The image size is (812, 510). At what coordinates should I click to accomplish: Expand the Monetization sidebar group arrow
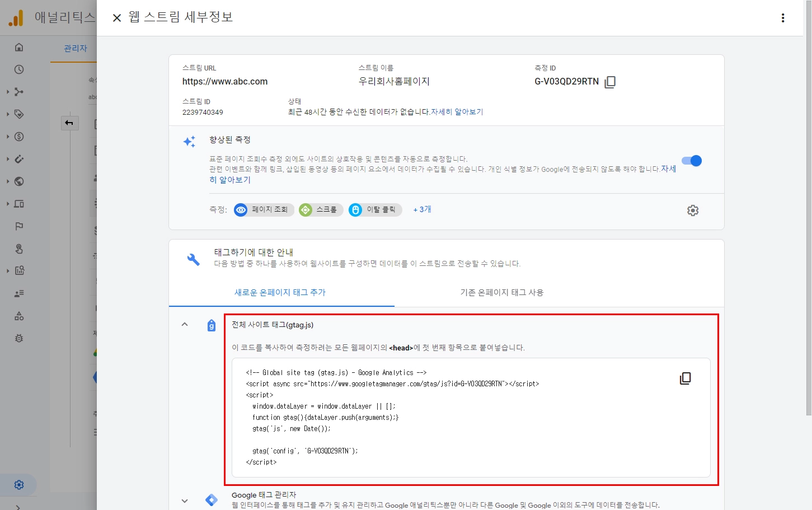[8, 137]
